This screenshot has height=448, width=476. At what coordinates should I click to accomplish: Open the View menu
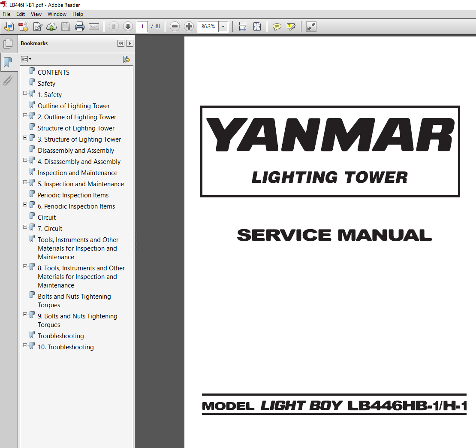pos(36,14)
